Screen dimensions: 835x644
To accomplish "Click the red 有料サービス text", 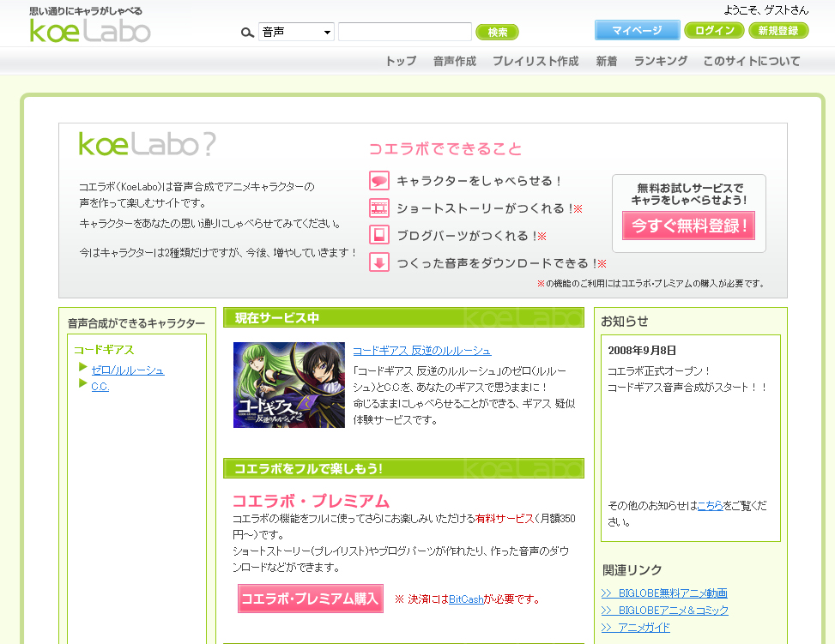I will click(505, 519).
